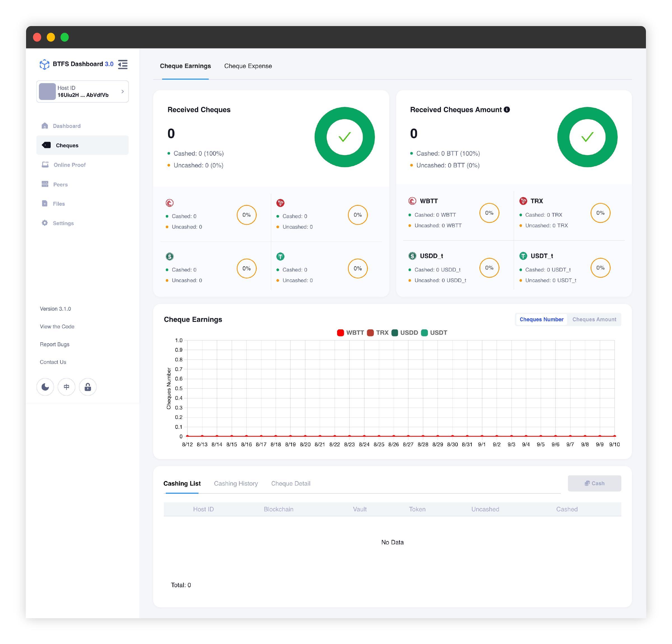
Task: Switch to the Cheque Expense tab
Action: pyautogui.click(x=248, y=66)
